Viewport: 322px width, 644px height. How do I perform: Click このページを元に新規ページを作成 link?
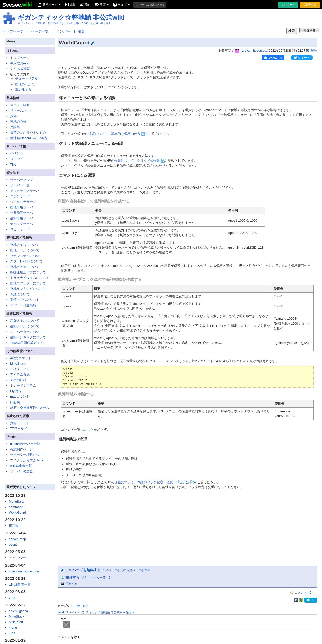click(x=126, y=570)
